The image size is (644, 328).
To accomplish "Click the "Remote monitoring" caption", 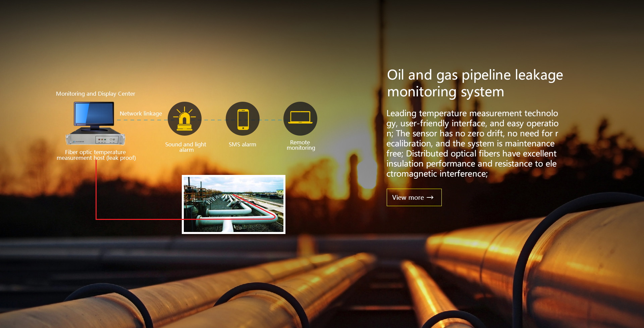I will click(x=301, y=145).
